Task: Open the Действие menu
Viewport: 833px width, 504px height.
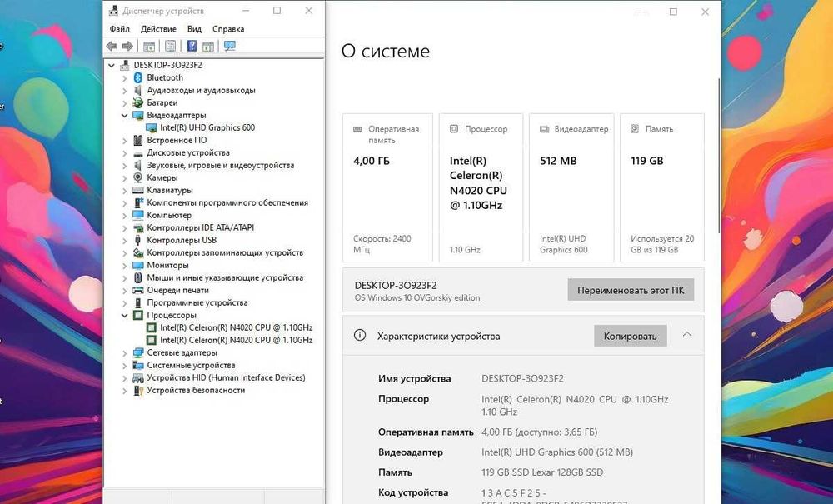Action: (x=158, y=28)
